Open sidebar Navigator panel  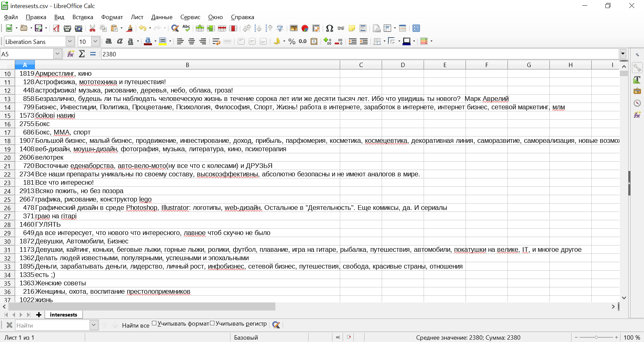(x=637, y=103)
